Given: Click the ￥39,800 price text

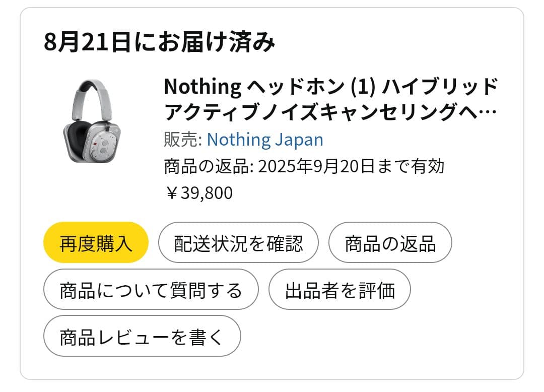Looking at the screenshot, I should coord(197,192).
